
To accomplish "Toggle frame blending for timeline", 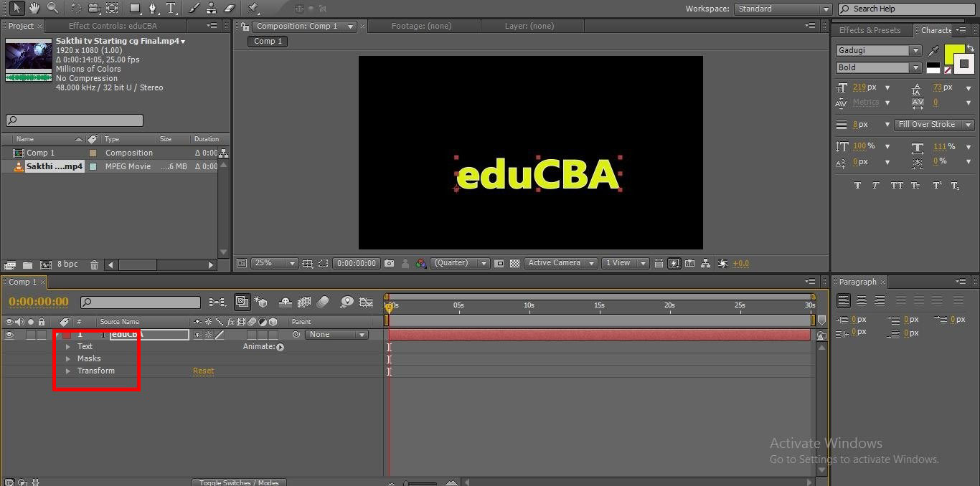I will (303, 302).
